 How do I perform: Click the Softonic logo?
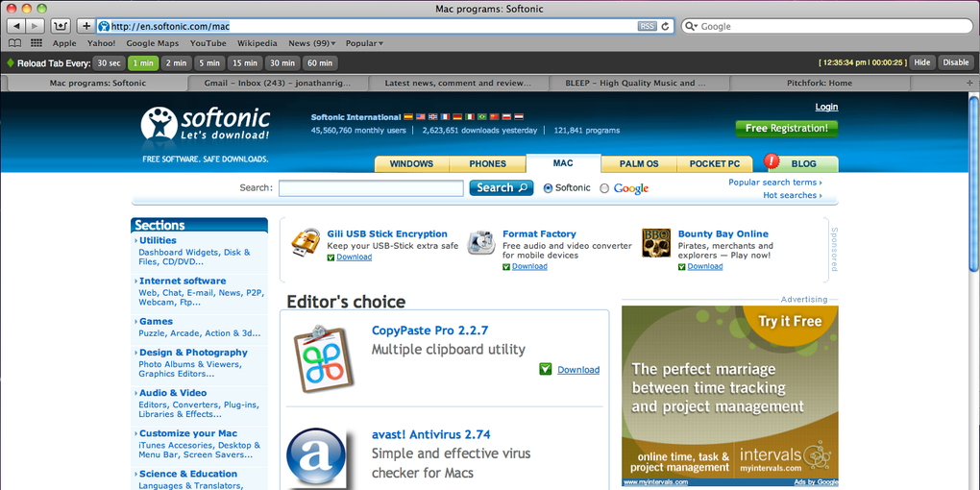click(205, 124)
